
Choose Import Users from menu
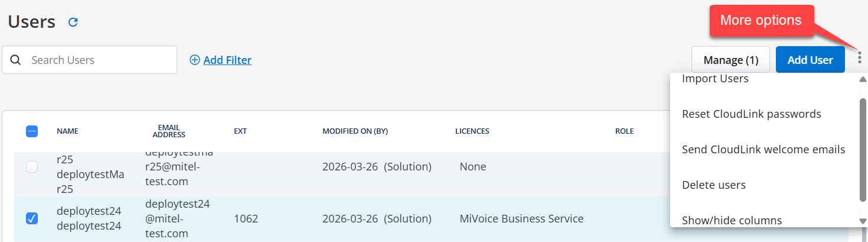(715, 79)
